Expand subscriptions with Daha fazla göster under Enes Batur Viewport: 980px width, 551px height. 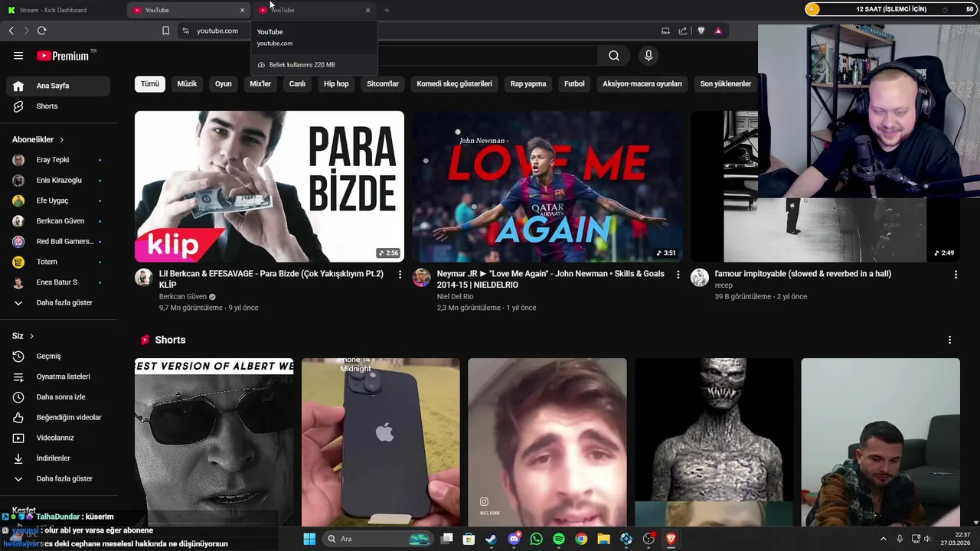58,303
